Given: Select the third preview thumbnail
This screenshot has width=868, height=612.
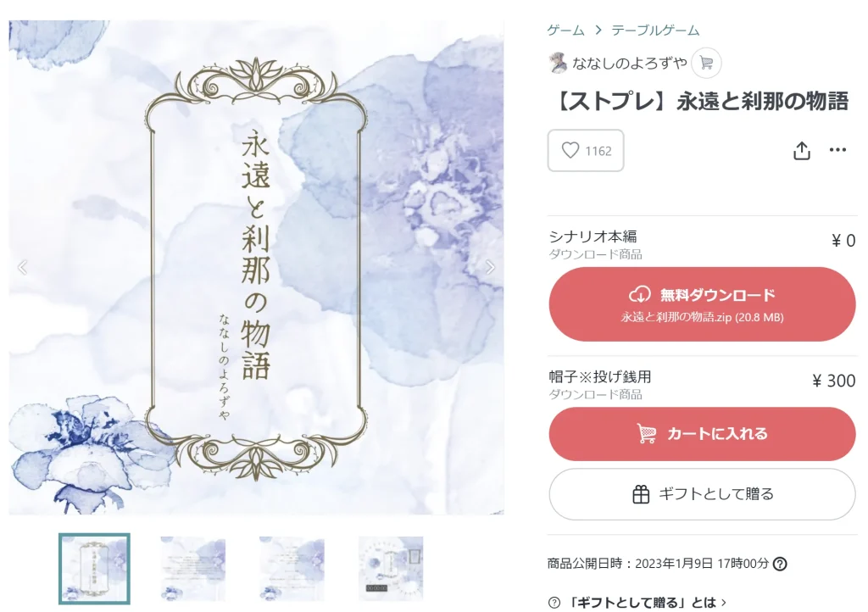Looking at the screenshot, I should pos(292,569).
